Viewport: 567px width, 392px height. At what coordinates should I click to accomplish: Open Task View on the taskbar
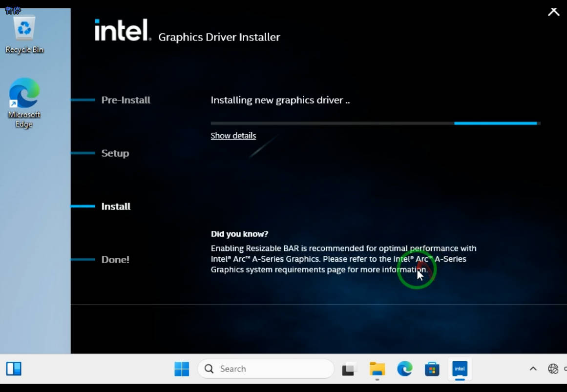(350, 369)
